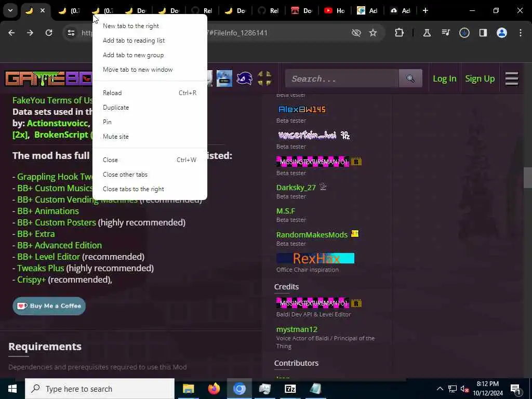Click the muted volume tray icon
This screenshot has width=532, height=399.
pos(464,389)
